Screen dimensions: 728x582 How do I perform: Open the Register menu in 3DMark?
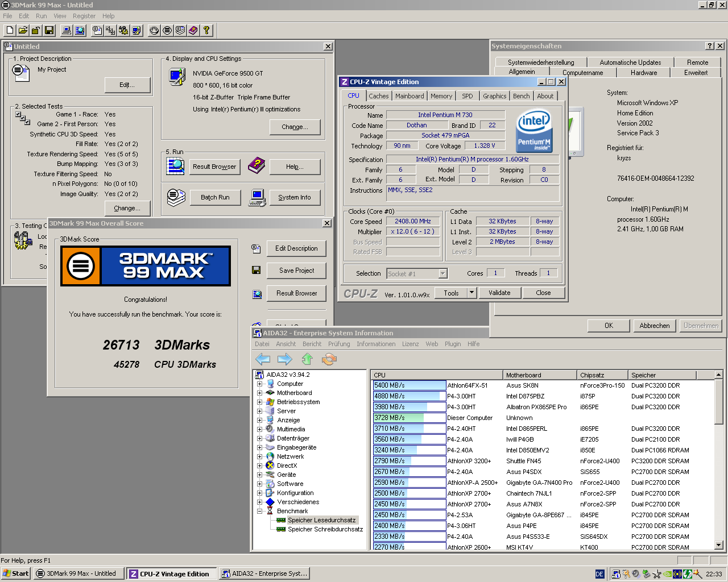click(84, 16)
